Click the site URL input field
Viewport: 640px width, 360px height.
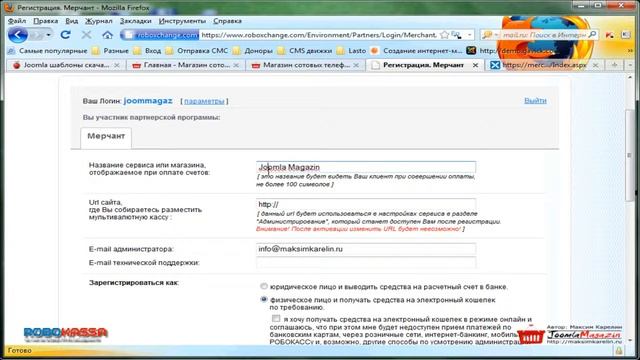pos(366,204)
